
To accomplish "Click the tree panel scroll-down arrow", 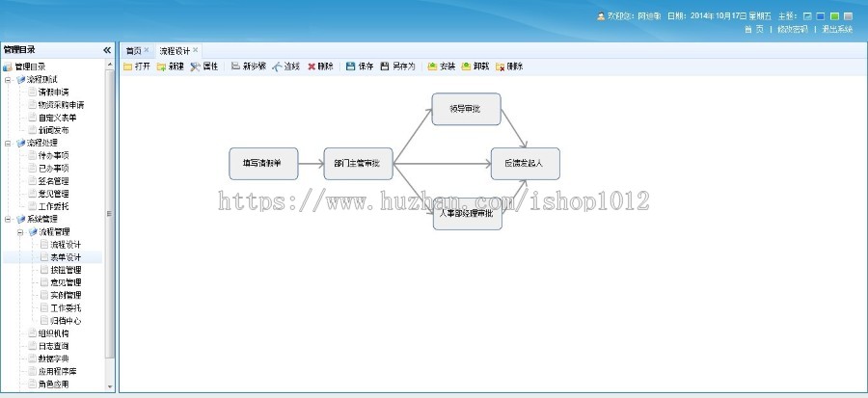I will click(x=110, y=387).
